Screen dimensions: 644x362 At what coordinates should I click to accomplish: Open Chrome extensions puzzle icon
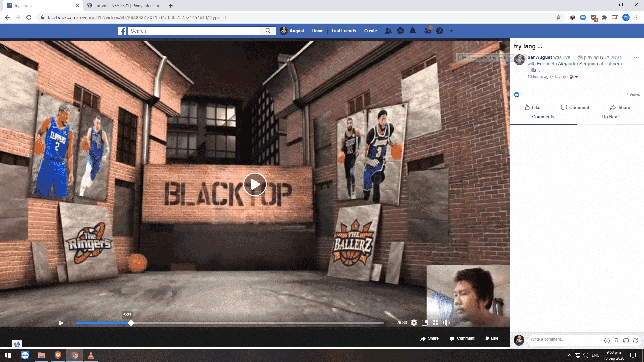coord(604,17)
